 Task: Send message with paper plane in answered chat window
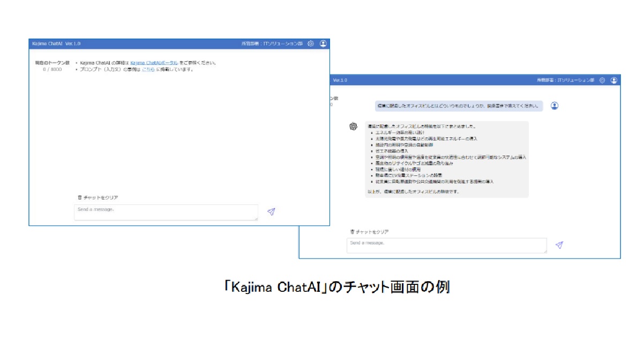coord(559,245)
